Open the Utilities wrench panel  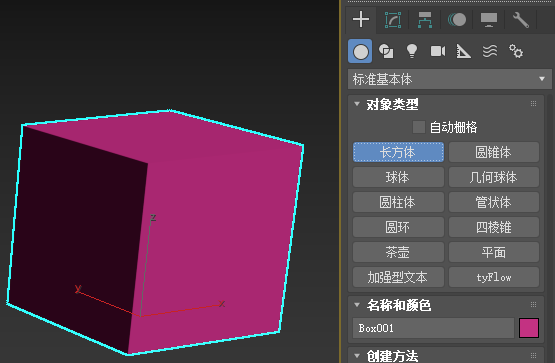(521, 20)
